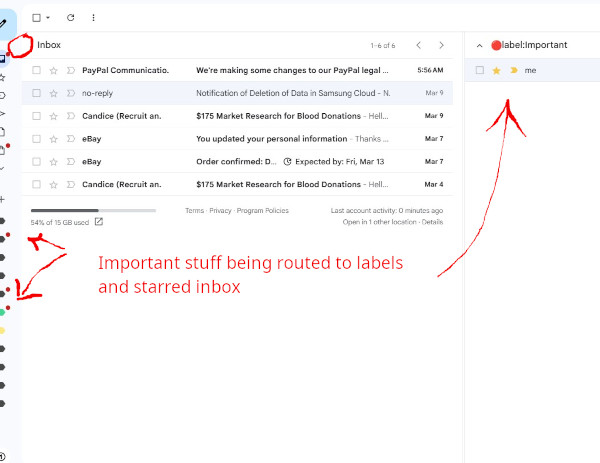The height and width of the screenshot is (463, 600).
Task: Mark the no-reply email as important
Action: pyautogui.click(x=70, y=93)
